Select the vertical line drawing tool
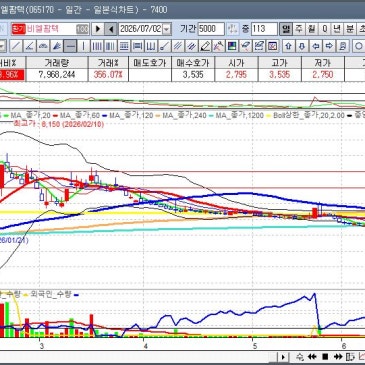 pos(83,46)
